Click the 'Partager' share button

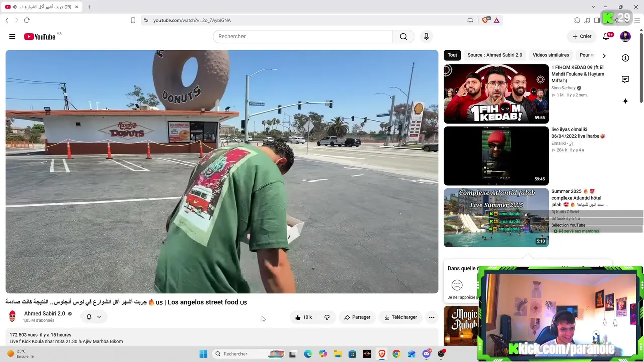357,317
